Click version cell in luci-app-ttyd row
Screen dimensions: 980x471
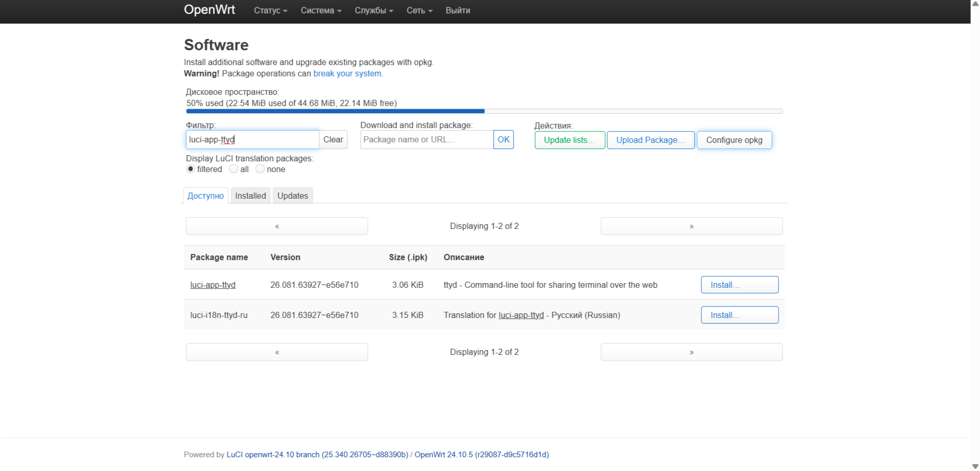point(315,285)
